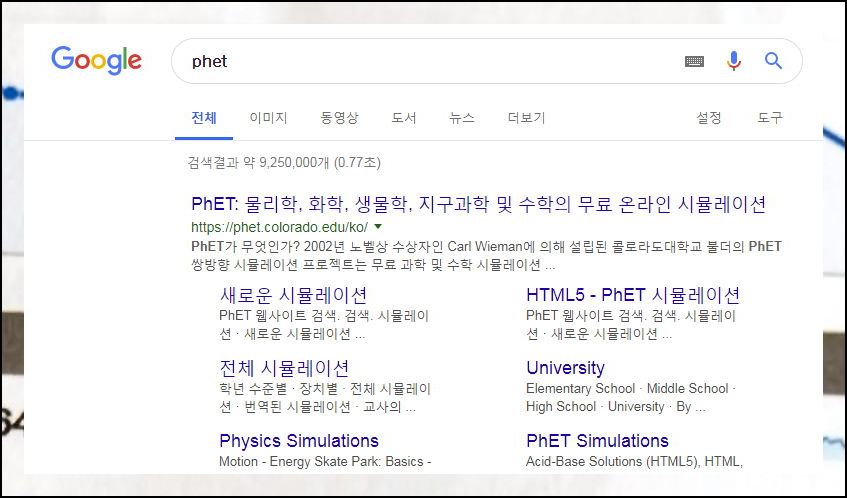Image resolution: width=847 pixels, height=498 pixels.
Task: Click the Google logo
Action: pyautogui.click(x=97, y=60)
